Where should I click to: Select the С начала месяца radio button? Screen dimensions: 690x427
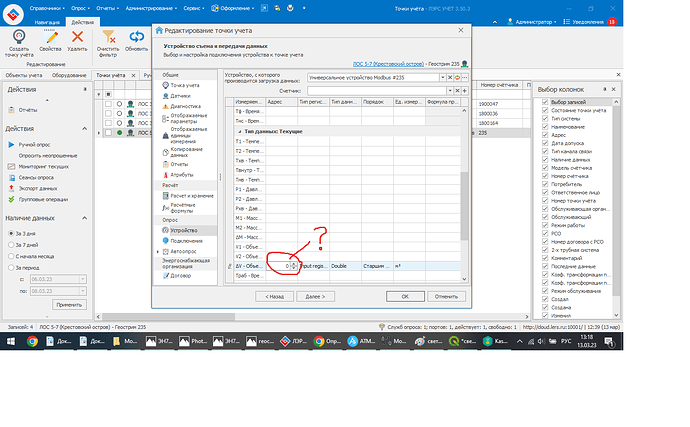[x=11, y=256]
